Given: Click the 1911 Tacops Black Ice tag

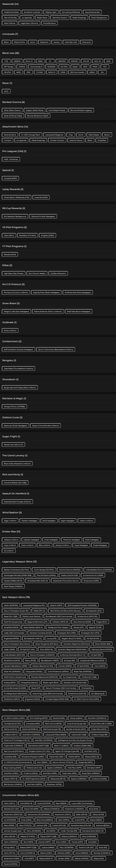Looking at the screenshot, I should 8,67.
